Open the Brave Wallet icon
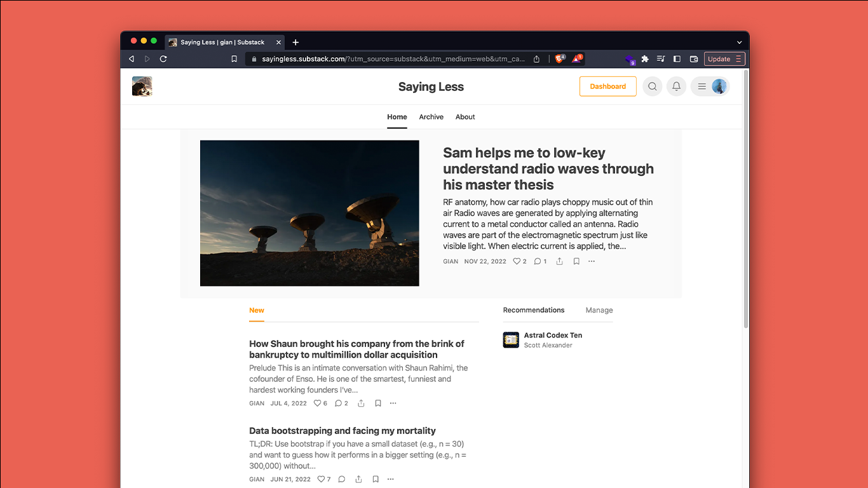 pos(694,59)
